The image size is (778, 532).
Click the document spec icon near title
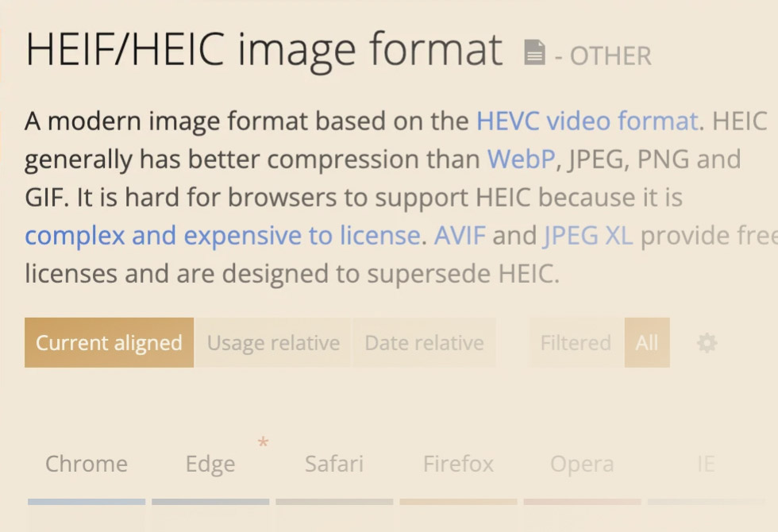(x=534, y=52)
